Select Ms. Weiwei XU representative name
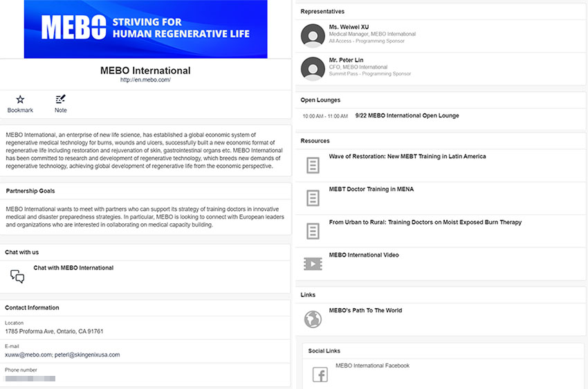The width and height of the screenshot is (588, 389). click(349, 27)
